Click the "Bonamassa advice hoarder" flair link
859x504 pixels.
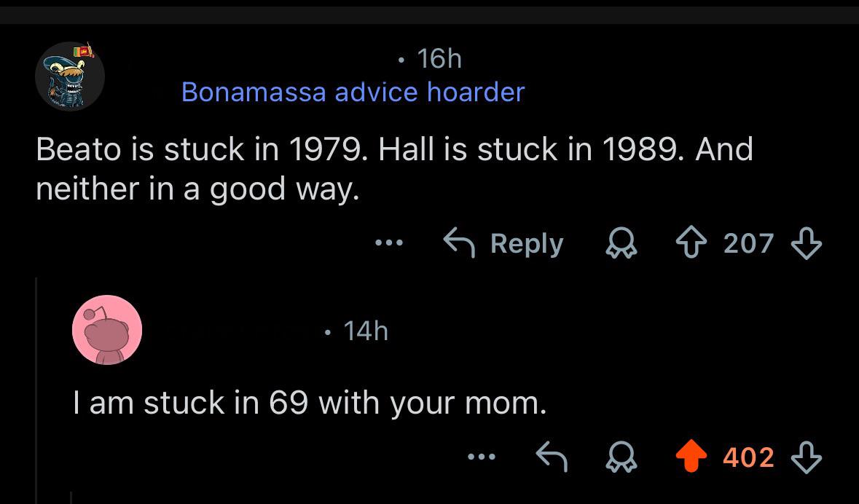(x=352, y=92)
